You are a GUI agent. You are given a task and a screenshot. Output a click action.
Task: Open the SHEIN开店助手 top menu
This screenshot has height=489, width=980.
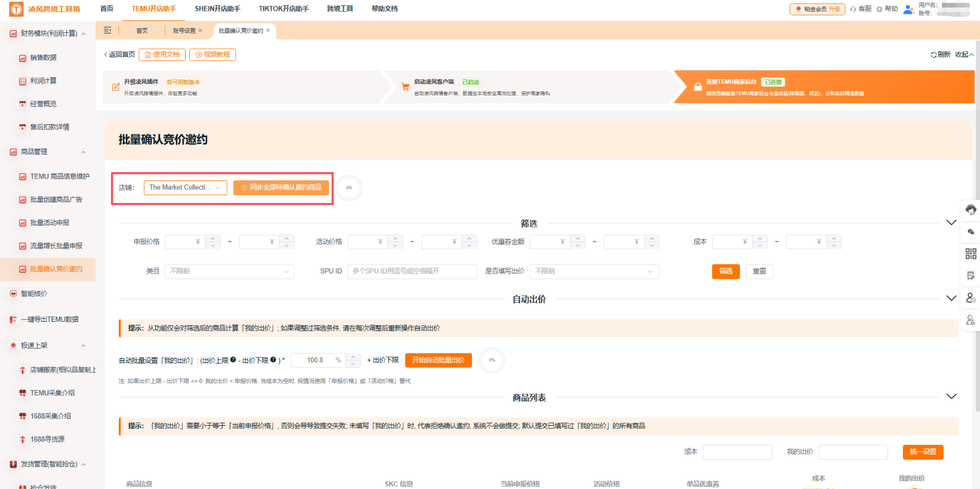[x=217, y=9]
